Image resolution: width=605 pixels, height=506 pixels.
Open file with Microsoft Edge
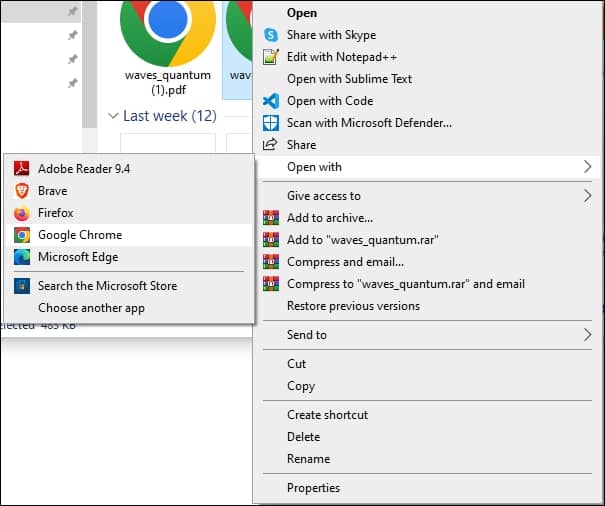click(x=129, y=257)
